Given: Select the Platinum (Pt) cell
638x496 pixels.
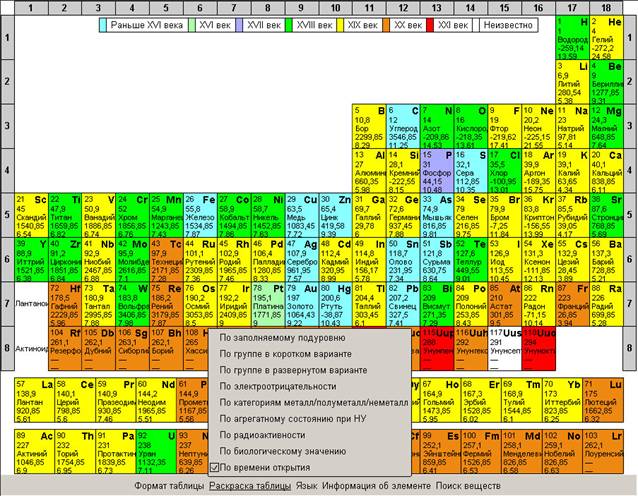Looking at the screenshot, I should (268, 304).
